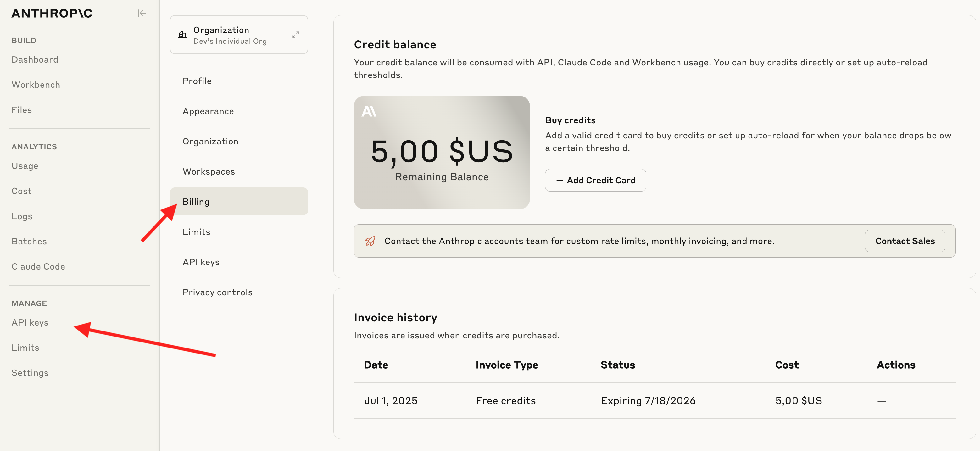Open the Dev's Individual Org selector
980x451 pixels.
[x=239, y=35]
